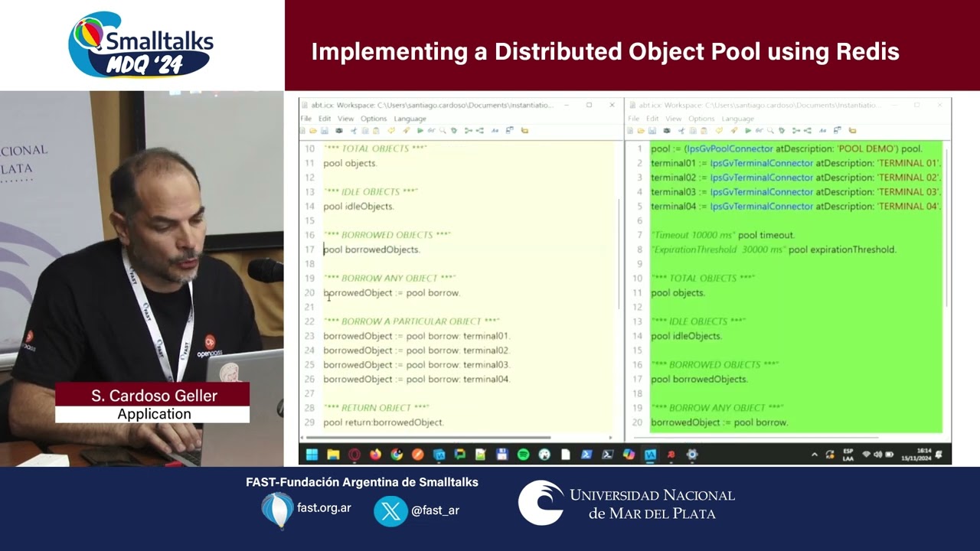
Task: Click magnifier Find icon in right workspace toolbar
Action: (770, 131)
